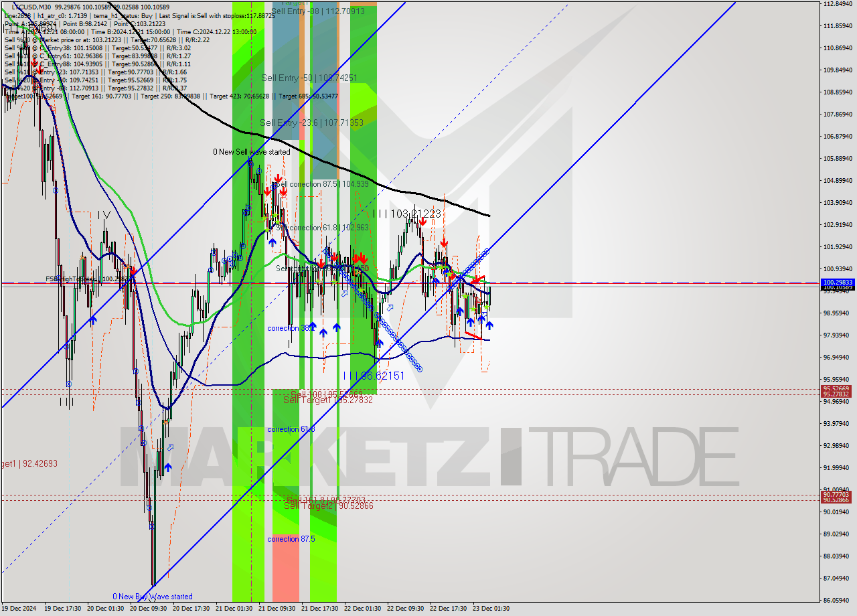Click the 104.89940 price axis value

click(x=838, y=180)
